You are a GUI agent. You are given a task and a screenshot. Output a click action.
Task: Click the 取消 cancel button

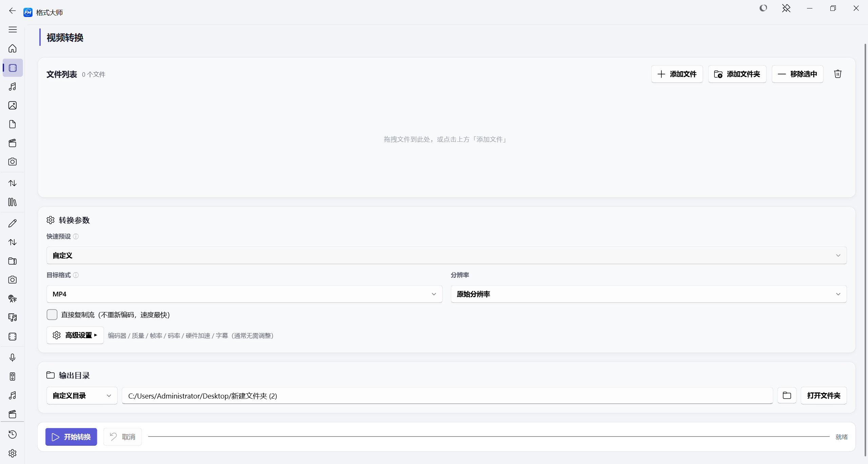coord(123,437)
